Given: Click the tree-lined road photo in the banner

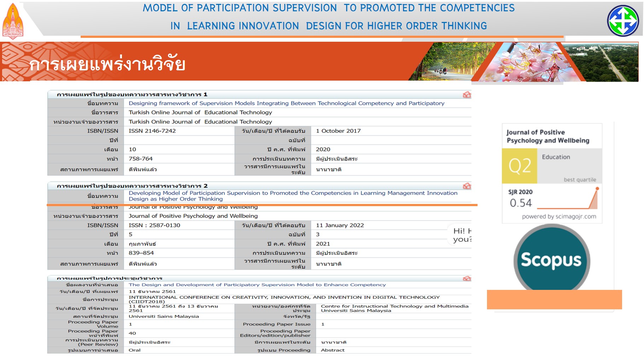Looking at the screenshot, I should pyautogui.click(x=453, y=61).
